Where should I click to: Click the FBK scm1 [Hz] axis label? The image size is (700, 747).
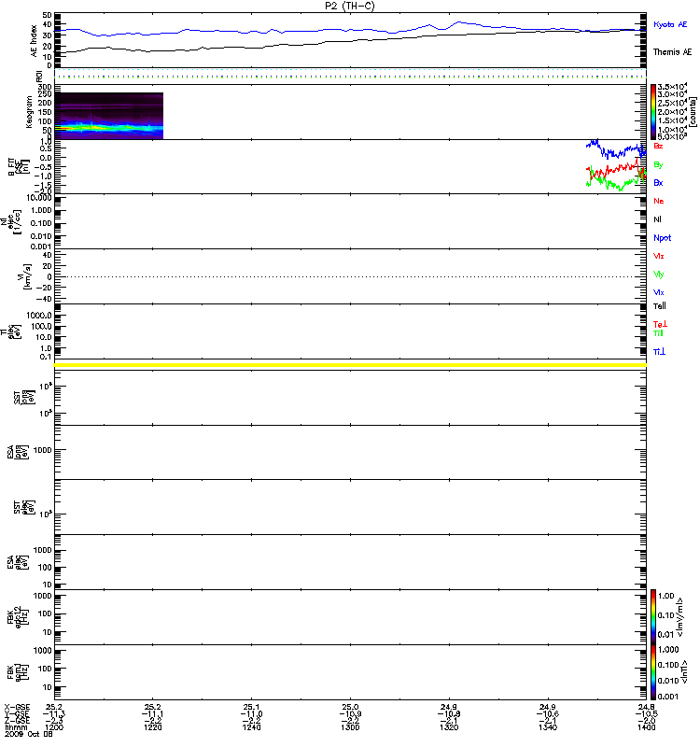pos(18,672)
